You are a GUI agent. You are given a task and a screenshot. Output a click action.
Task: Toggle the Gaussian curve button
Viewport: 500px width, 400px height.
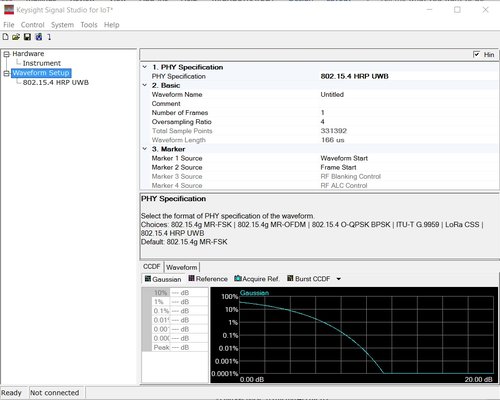tap(163, 279)
